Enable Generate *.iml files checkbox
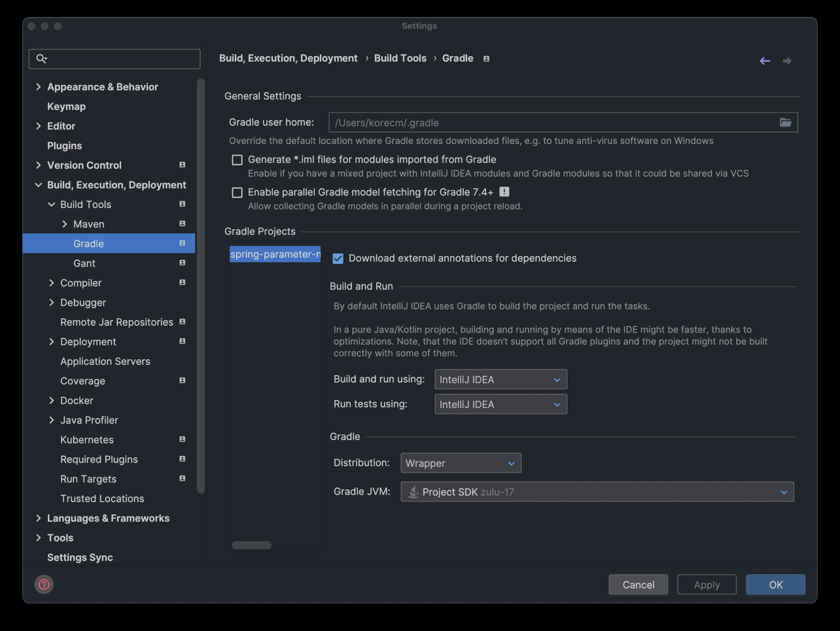The height and width of the screenshot is (631, 840). click(x=237, y=160)
